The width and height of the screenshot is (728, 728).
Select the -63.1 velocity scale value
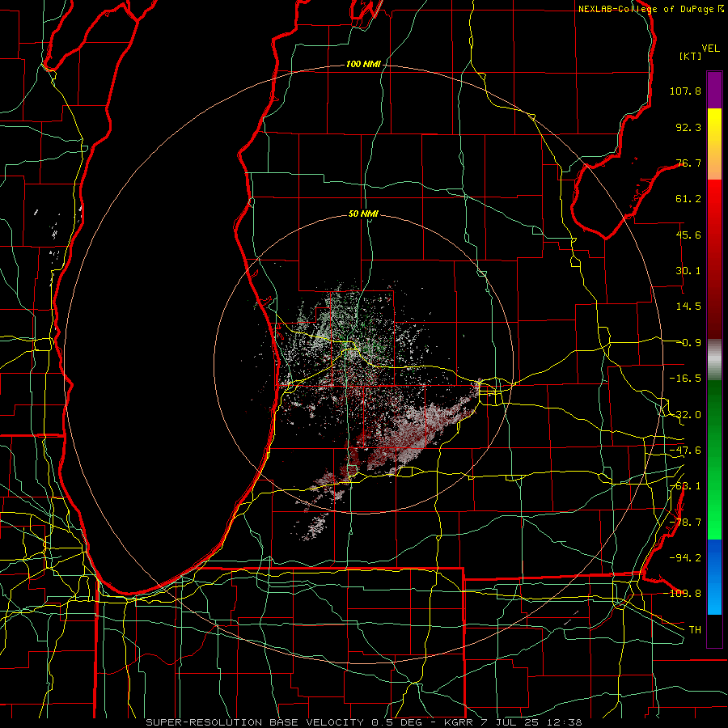685,486
